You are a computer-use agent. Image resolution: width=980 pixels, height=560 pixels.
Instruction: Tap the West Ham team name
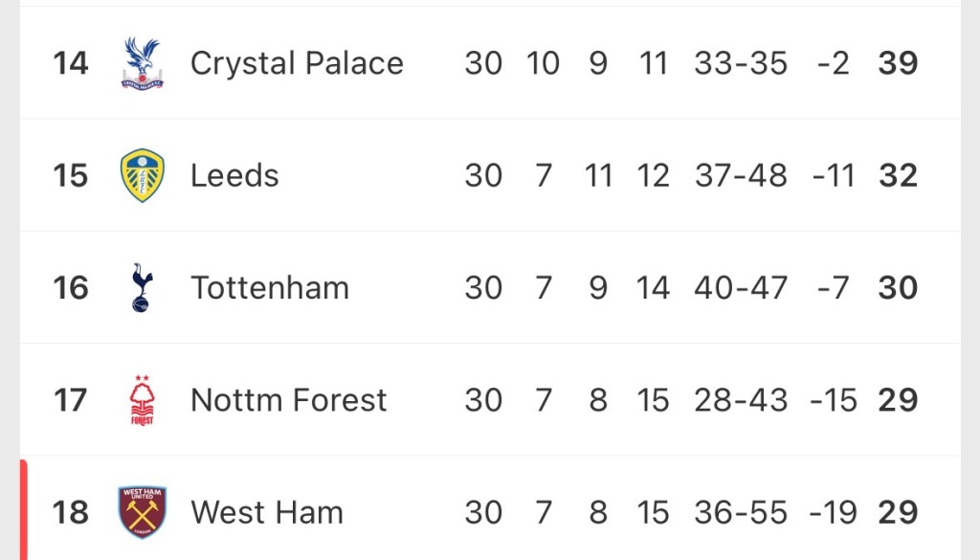pyautogui.click(x=267, y=512)
